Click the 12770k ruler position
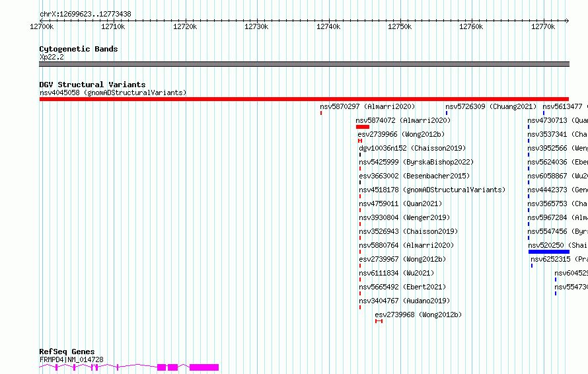 point(543,26)
